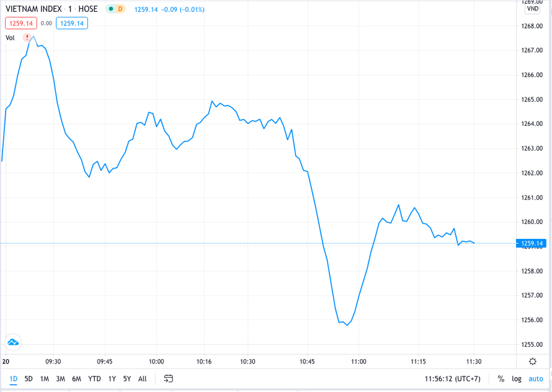The width and height of the screenshot is (552, 392).
Task: Click the volume warning exclamation icon
Action: click(x=28, y=38)
